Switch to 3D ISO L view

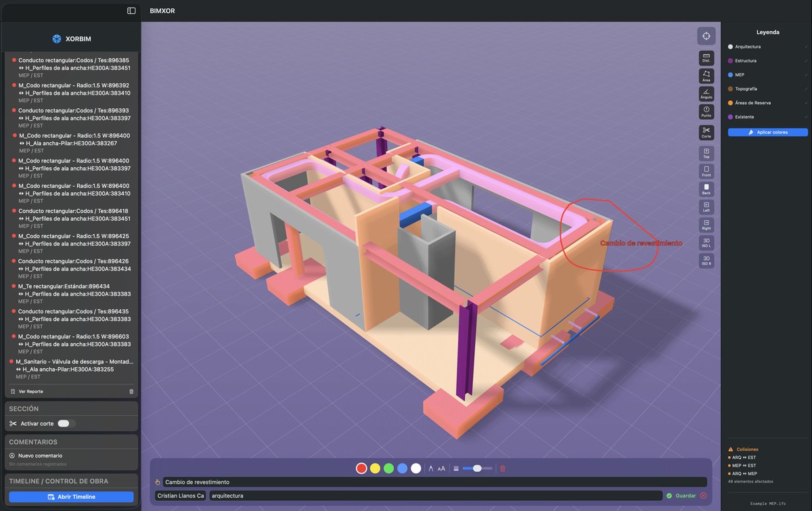coord(706,242)
